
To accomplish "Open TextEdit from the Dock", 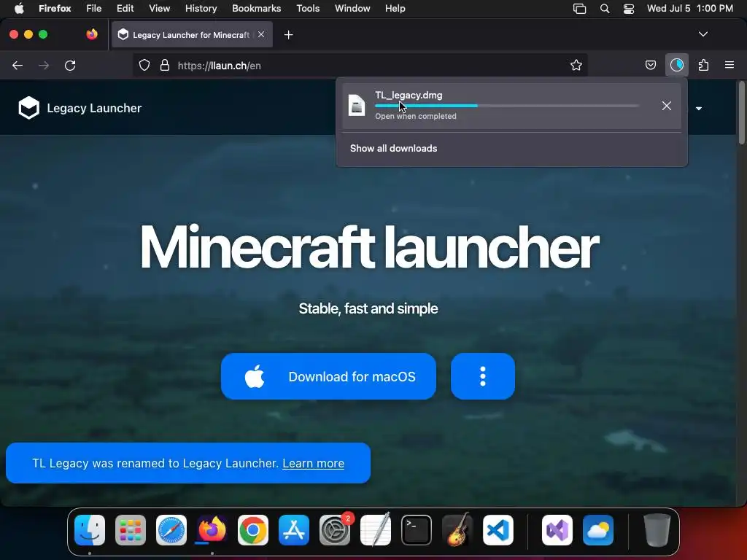I will 376,530.
